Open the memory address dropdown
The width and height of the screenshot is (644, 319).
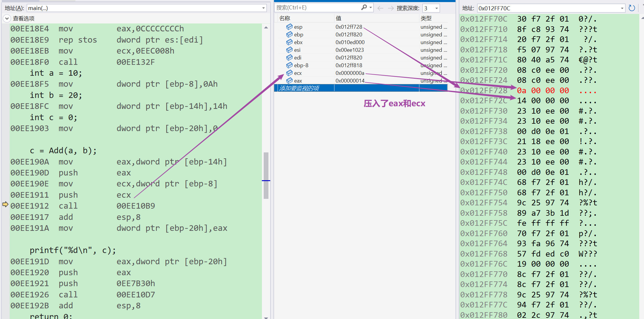tap(622, 8)
